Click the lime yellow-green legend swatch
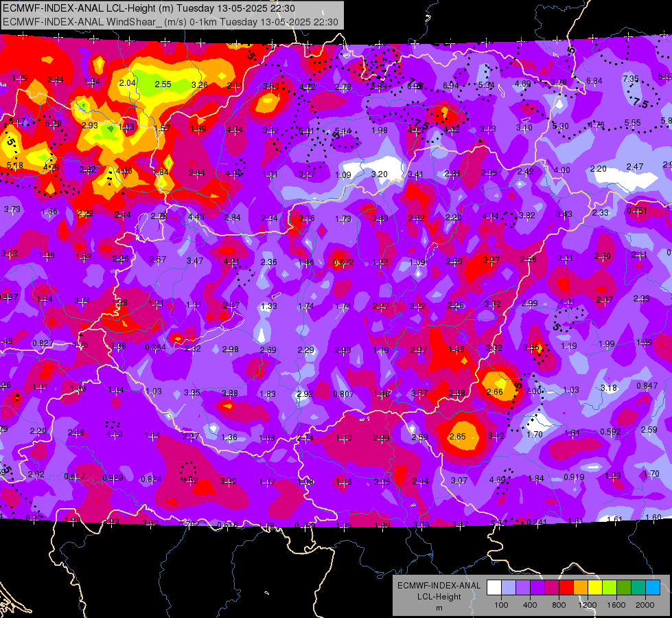672x618 pixels. pyautogui.click(x=610, y=587)
